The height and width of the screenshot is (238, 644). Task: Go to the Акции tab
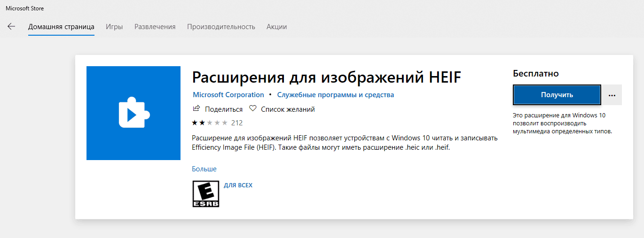point(276,27)
